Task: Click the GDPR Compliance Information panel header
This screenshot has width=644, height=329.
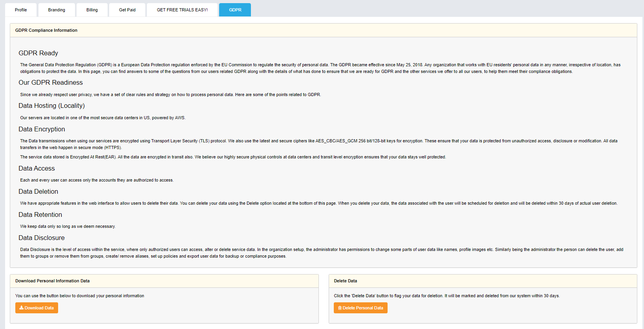Action: (x=46, y=30)
